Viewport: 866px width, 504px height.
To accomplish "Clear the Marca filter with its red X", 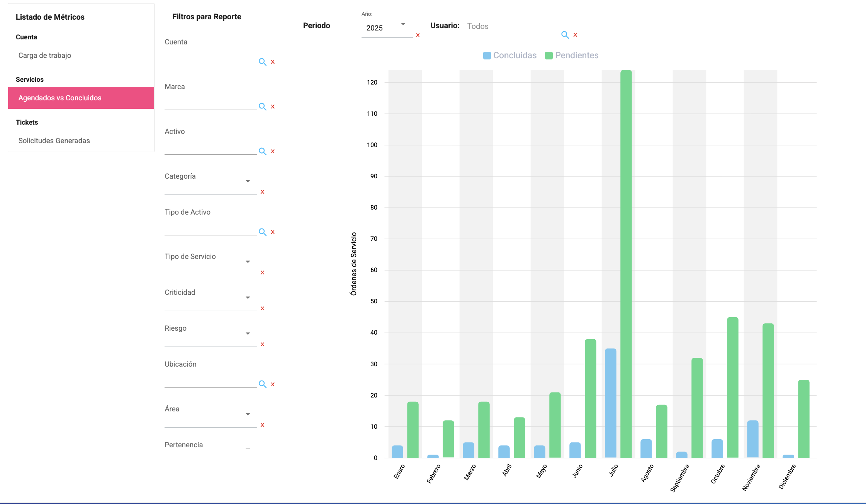I will pyautogui.click(x=273, y=107).
